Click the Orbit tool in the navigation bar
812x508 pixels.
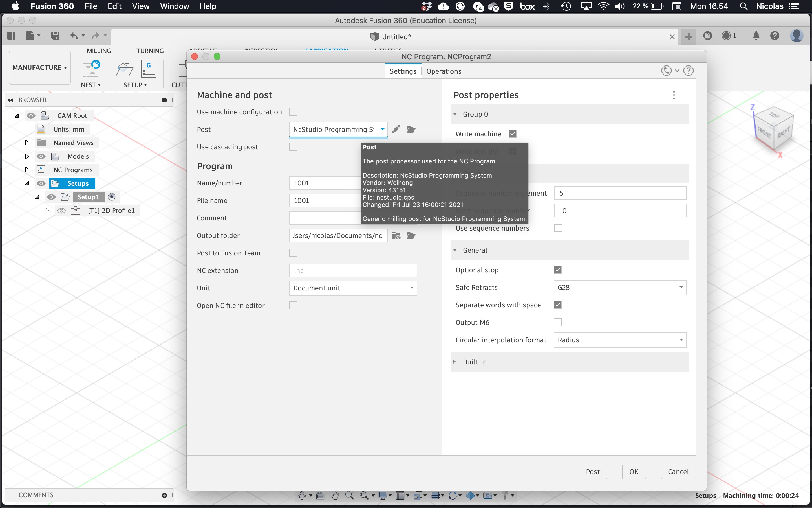pos(301,495)
